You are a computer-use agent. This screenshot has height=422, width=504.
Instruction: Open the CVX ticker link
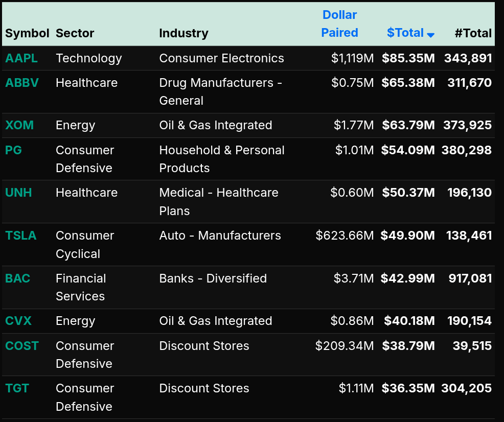[18, 321]
